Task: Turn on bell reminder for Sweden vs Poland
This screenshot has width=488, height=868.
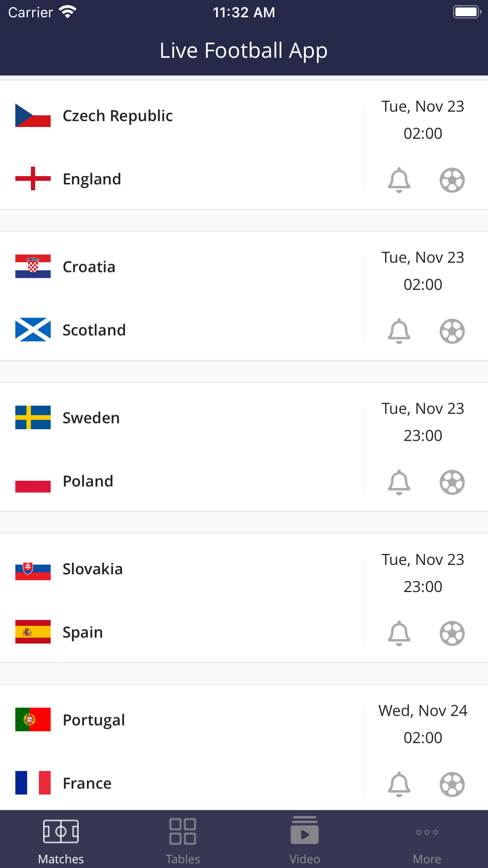Action: 399,482
